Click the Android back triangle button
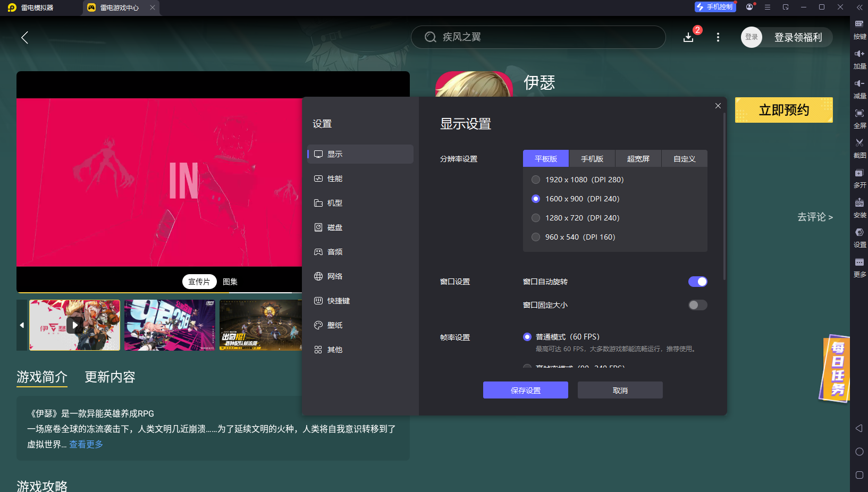868x492 pixels. point(859,428)
